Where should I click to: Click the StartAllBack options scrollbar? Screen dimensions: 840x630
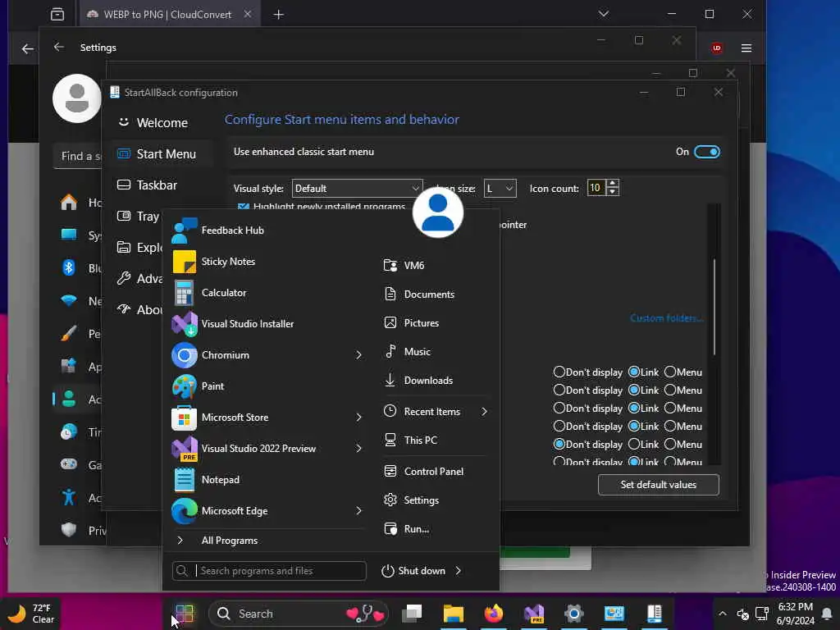tap(714, 307)
